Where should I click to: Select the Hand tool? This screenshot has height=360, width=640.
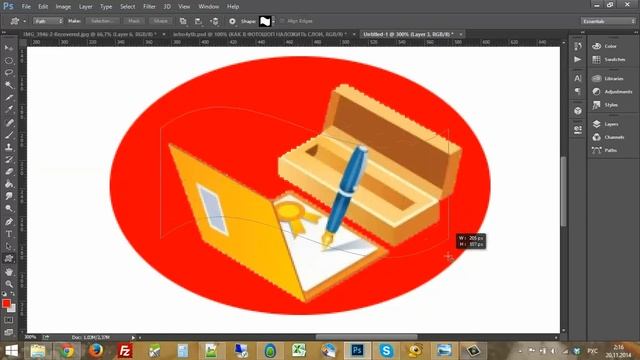click(x=9, y=272)
